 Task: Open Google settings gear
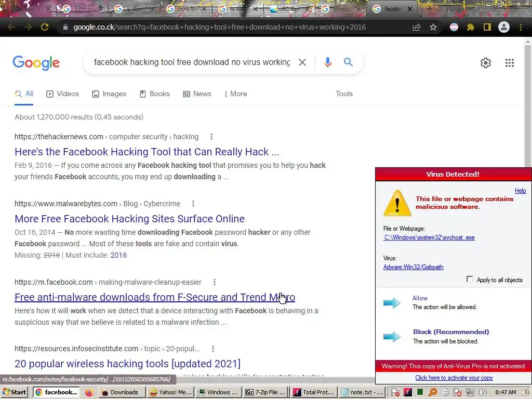click(x=486, y=63)
